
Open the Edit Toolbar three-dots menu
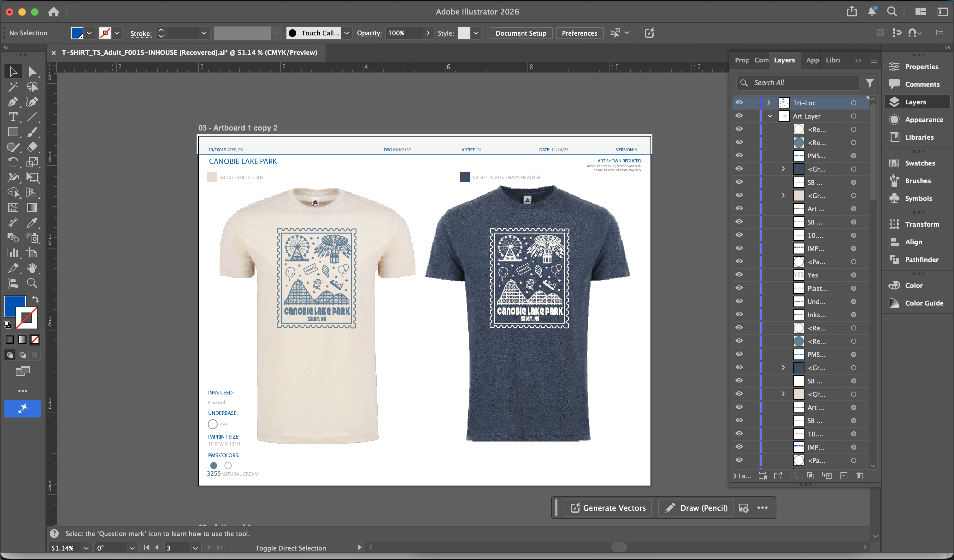click(23, 391)
